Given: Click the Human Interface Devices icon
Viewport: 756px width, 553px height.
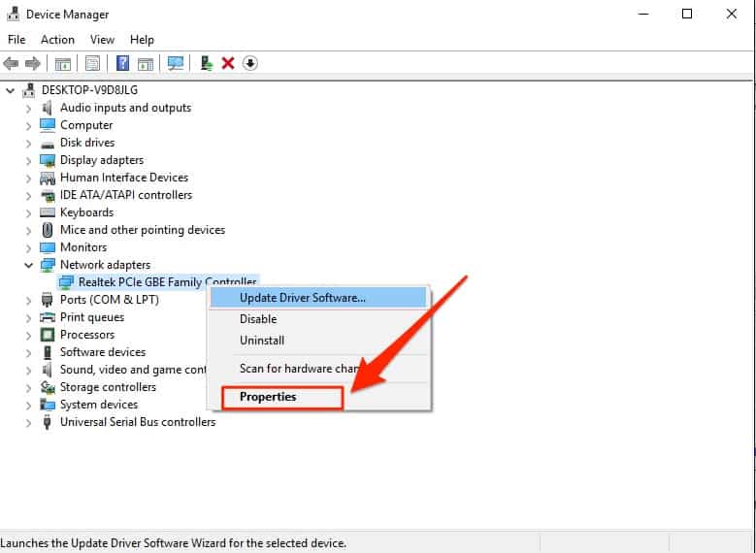Looking at the screenshot, I should pos(48,178).
